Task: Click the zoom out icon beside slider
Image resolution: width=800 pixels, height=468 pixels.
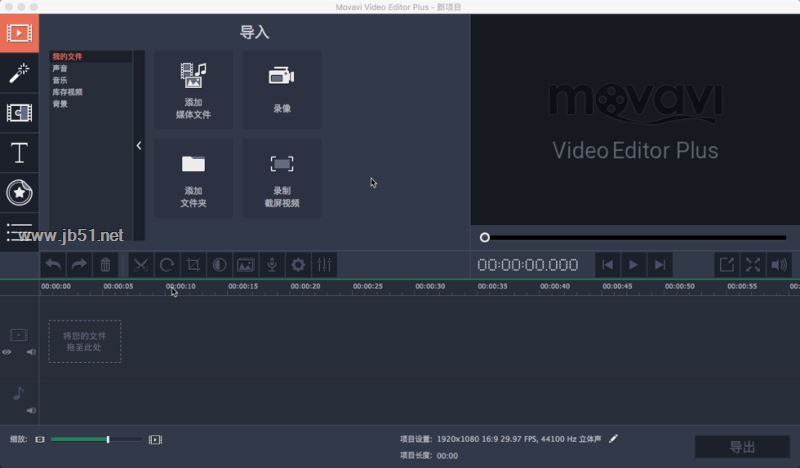Action: [40, 439]
